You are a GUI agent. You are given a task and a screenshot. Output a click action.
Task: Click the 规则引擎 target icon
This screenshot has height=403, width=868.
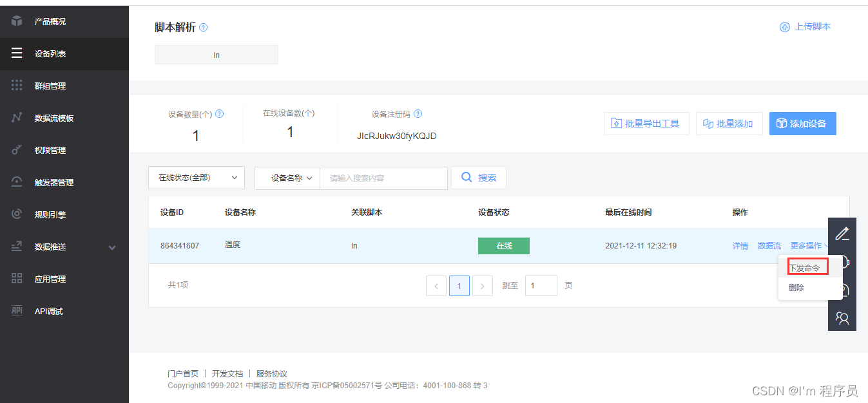pyautogui.click(x=17, y=214)
